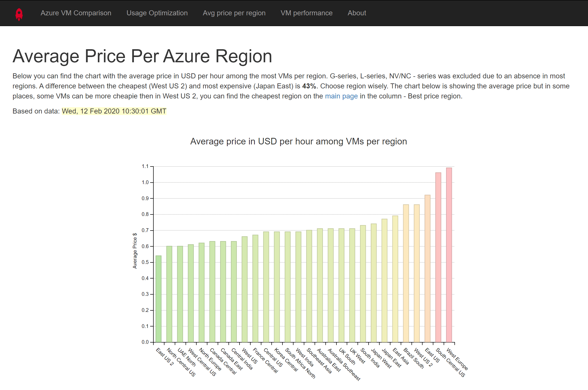Select the Brazil South bar
Image resolution: width=588 pixels, height=390 pixels.
coord(406,273)
